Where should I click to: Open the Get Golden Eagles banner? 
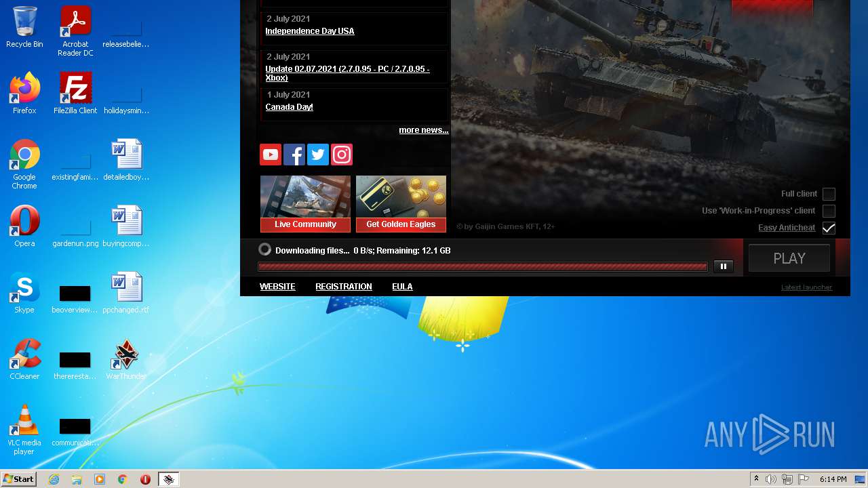click(401, 204)
